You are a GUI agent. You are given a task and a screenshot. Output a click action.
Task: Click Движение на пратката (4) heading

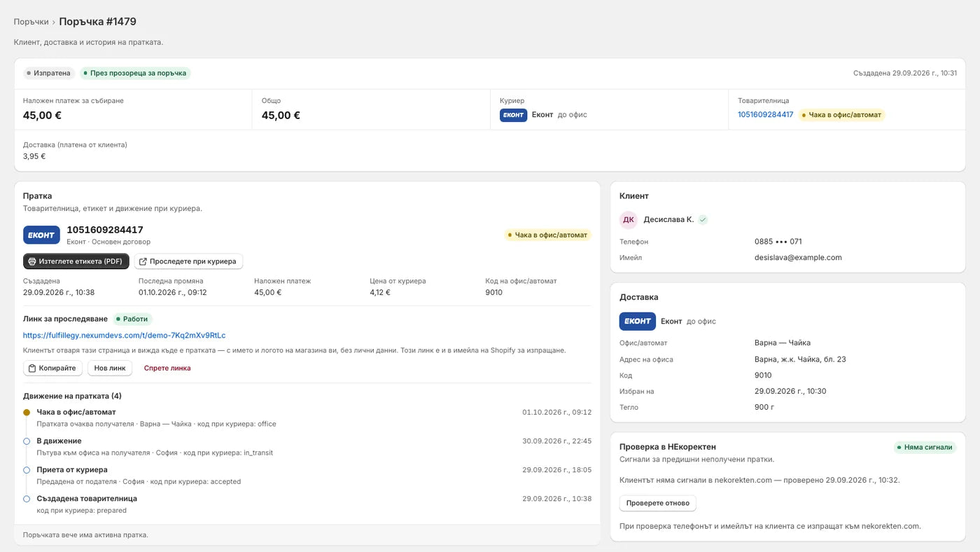[x=72, y=396]
